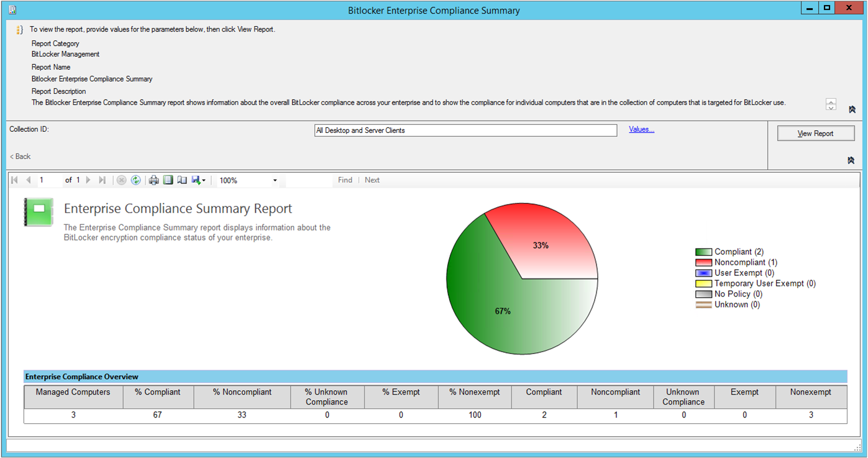Click the description scroll down arrow

click(831, 108)
